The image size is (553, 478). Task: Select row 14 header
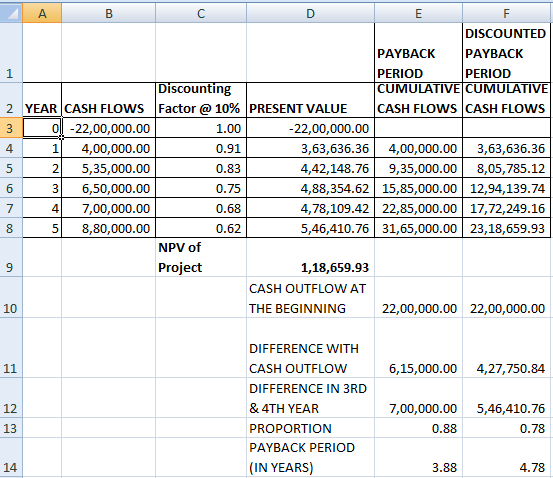[11, 458]
